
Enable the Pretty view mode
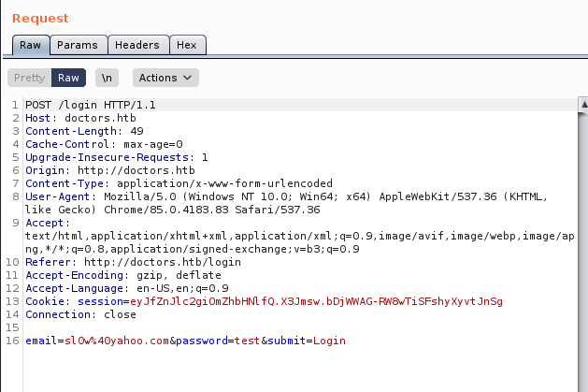pos(29,78)
